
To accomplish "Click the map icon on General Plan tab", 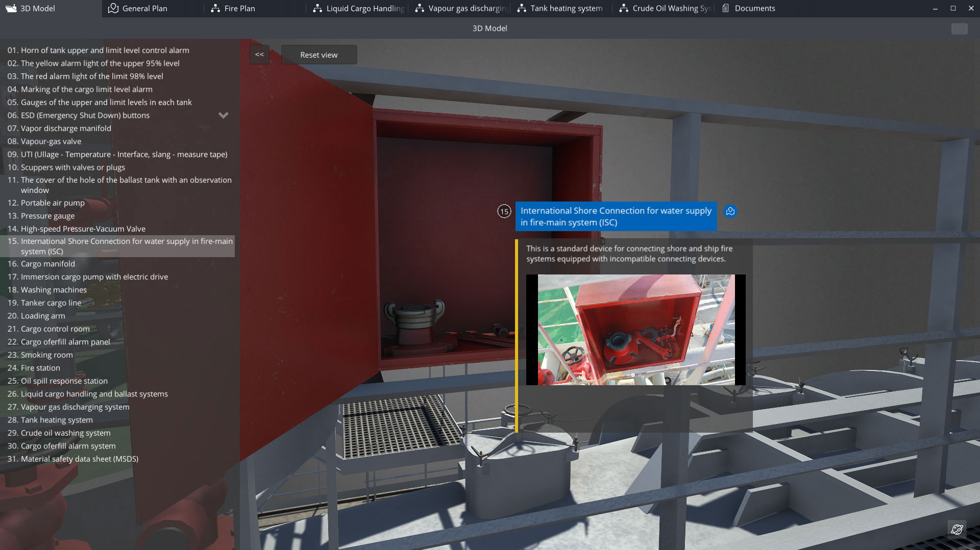I will (x=113, y=8).
